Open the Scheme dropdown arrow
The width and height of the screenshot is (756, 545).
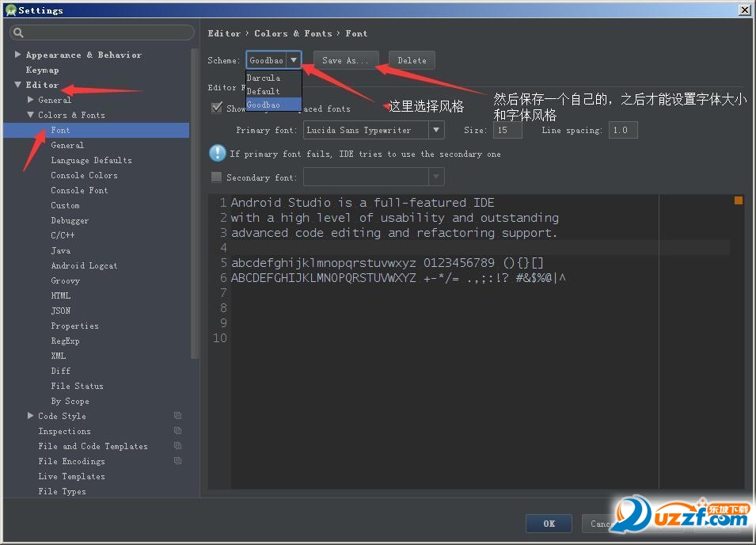(x=294, y=60)
